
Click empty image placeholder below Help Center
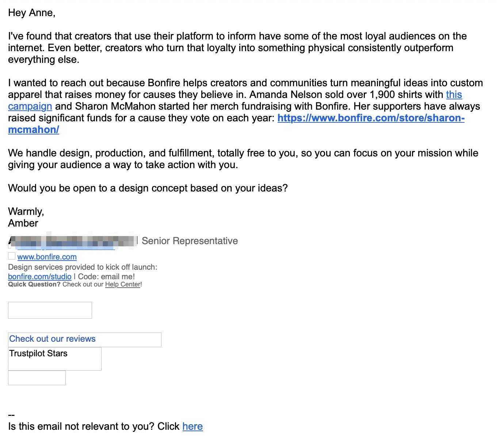coord(50,310)
